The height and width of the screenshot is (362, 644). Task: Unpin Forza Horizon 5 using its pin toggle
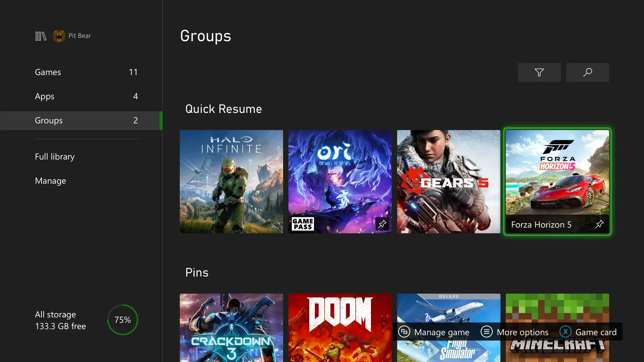pos(599,225)
